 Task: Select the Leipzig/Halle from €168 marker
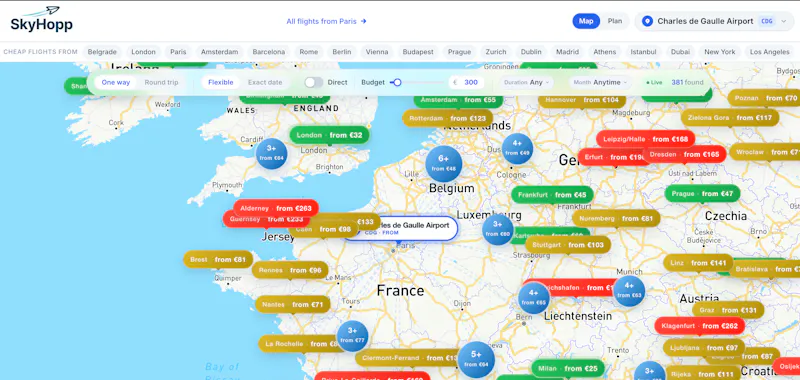click(645, 139)
